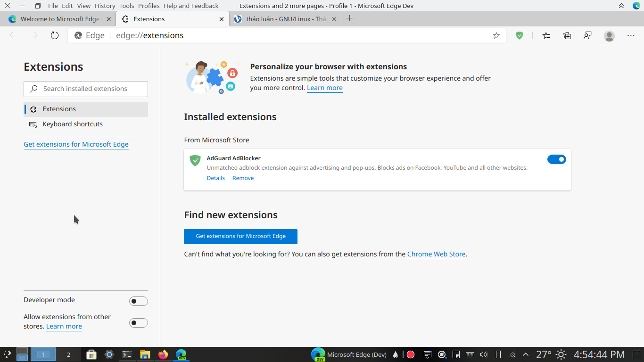Open the sticky note tray icon
Viewport: 644px width, 362px height.
pyautogui.click(x=456, y=354)
